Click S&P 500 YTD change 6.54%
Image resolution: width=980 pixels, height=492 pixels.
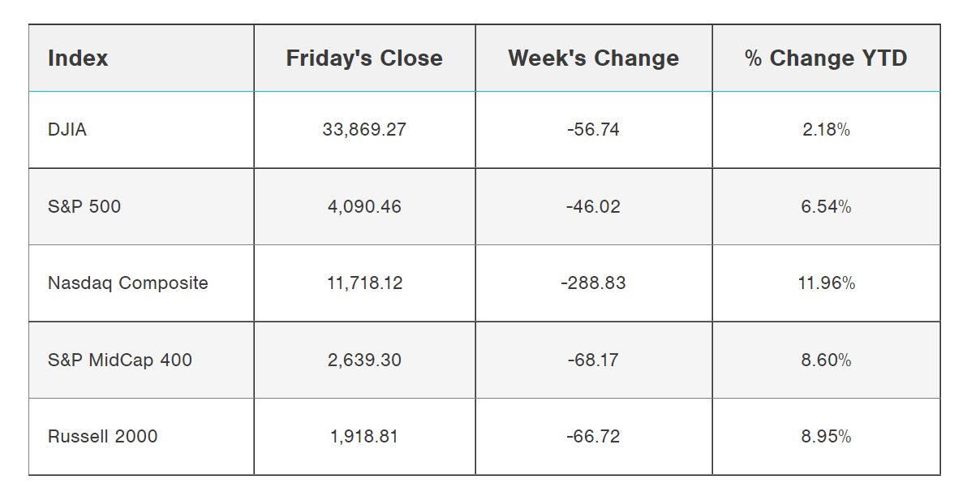[826, 206]
